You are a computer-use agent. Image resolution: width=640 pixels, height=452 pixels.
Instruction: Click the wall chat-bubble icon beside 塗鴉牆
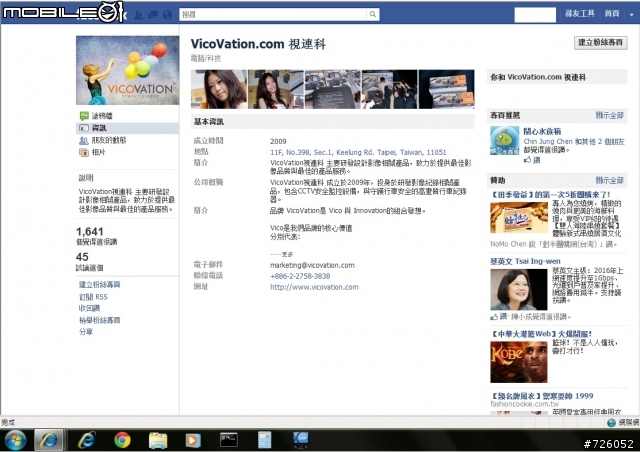click(84, 116)
